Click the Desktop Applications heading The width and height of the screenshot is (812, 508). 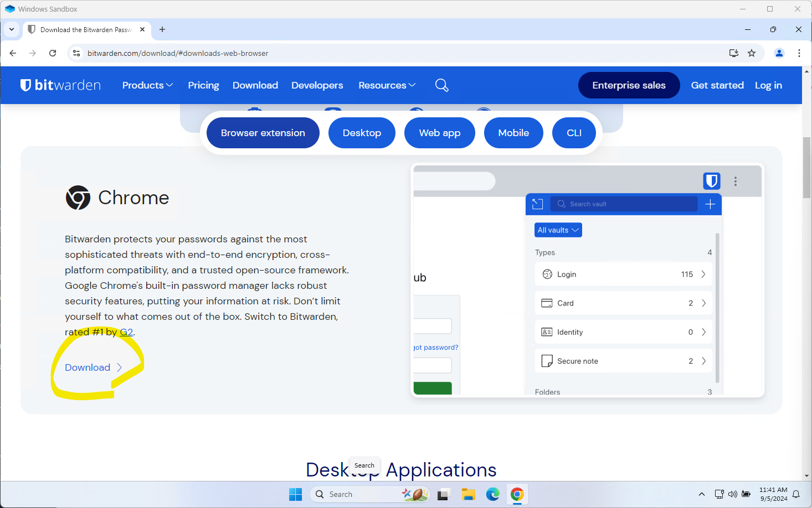[401, 470]
